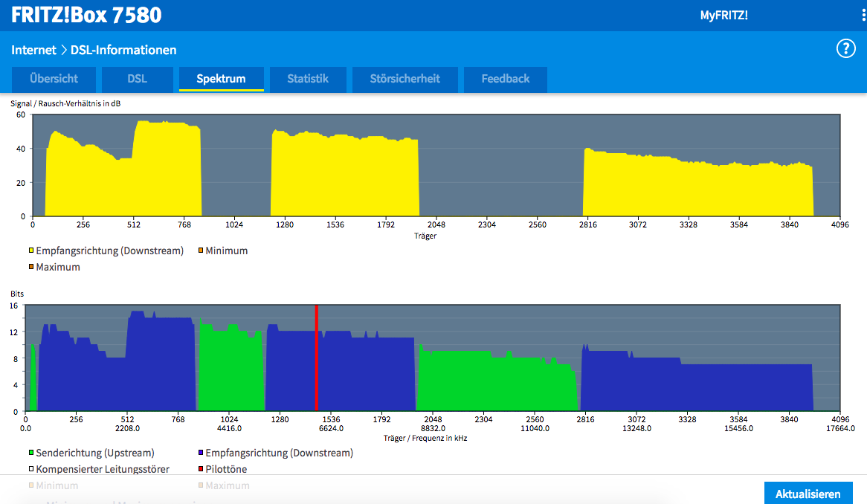The height and width of the screenshot is (504, 867).
Task: Switch to the DSL tab
Action: coord(137,79)
